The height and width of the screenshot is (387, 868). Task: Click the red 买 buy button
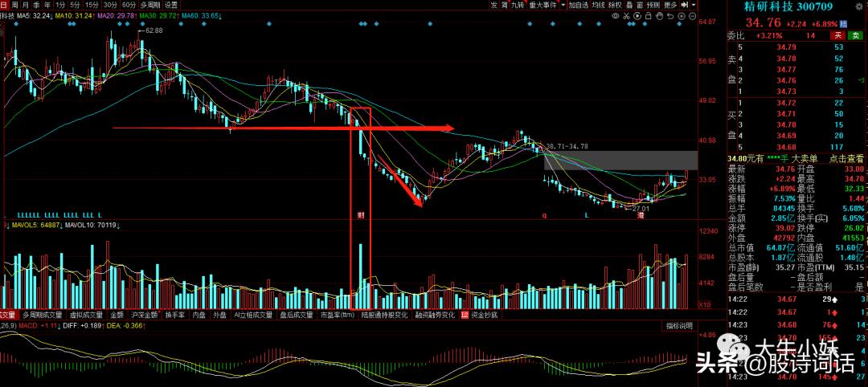coord(837,36)
